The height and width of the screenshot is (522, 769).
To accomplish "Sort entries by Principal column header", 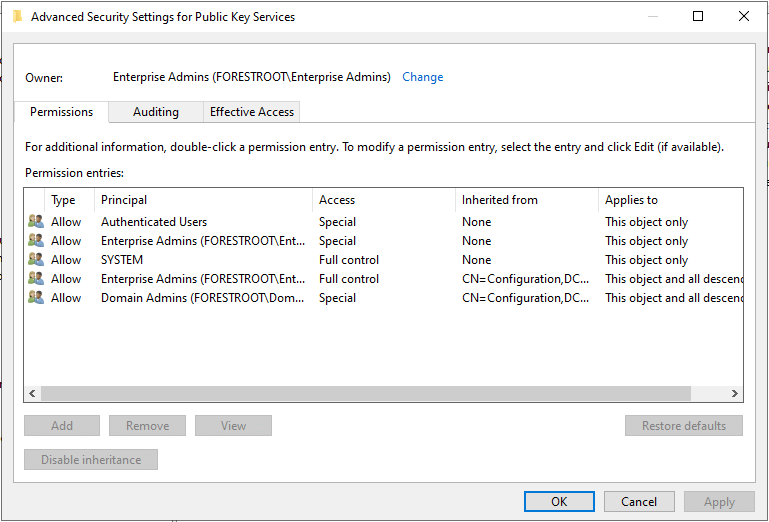I will coord(205,200).
